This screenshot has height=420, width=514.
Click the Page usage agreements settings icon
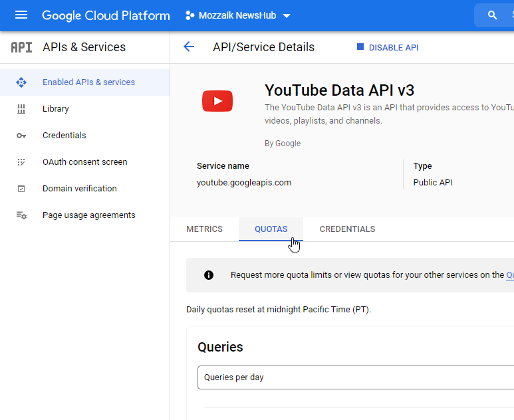pyautogui.click(x=21, y=215)
